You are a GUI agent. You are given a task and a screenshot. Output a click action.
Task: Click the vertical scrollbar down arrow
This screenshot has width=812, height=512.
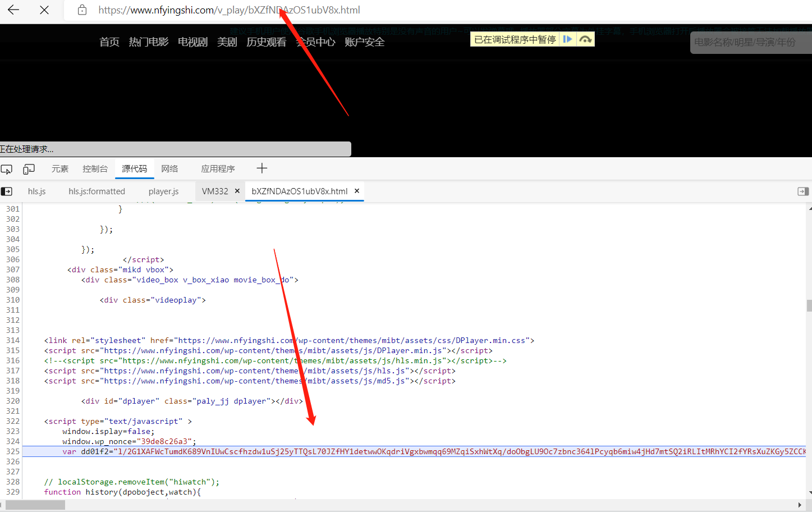[810, 493]
